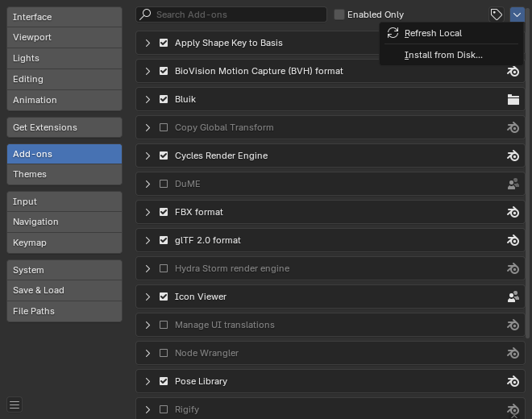
Task: Click Blender logo icon on BioVision Motion Capture row
Action: pyautogui.click(x=513, y=71)
